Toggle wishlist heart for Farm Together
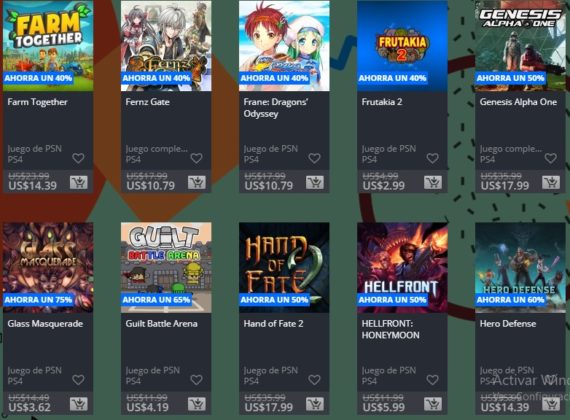This screenshot has width=570, height=420. tap(78, 158)
